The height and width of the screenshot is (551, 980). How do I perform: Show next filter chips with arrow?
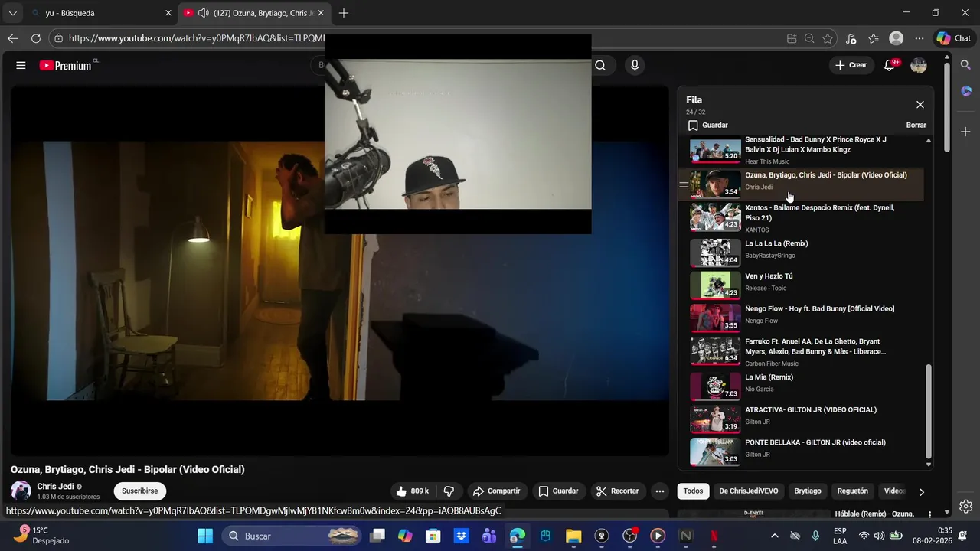click(x=921, y=492)
